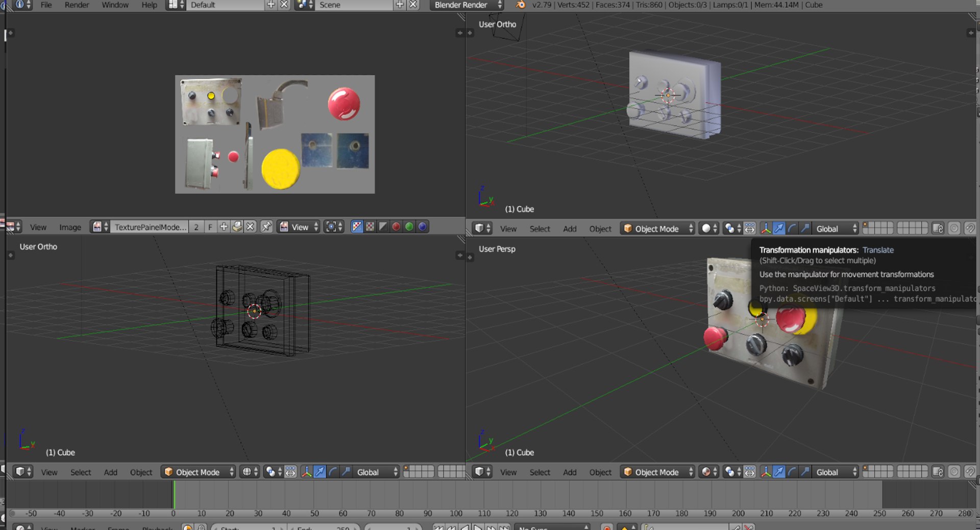Toggle alpha channel display checker icon
Screen dimensions: 980x530
click(370, 227)
